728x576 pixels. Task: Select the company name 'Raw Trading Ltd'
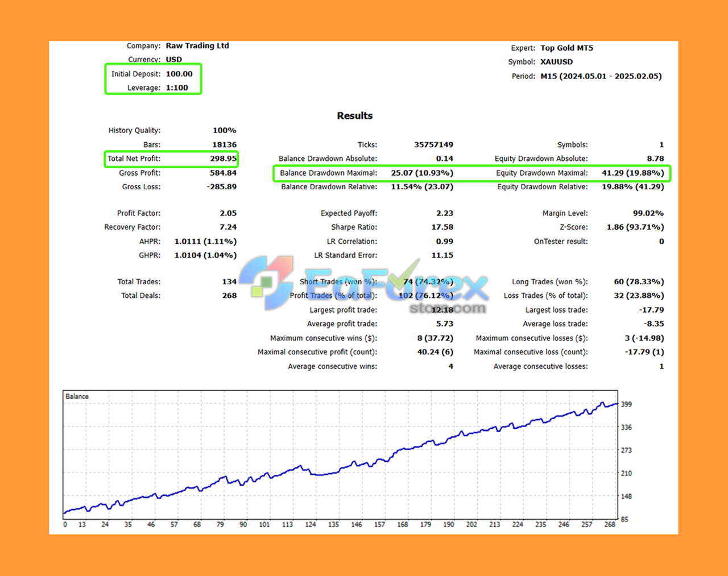click(197, 45)
